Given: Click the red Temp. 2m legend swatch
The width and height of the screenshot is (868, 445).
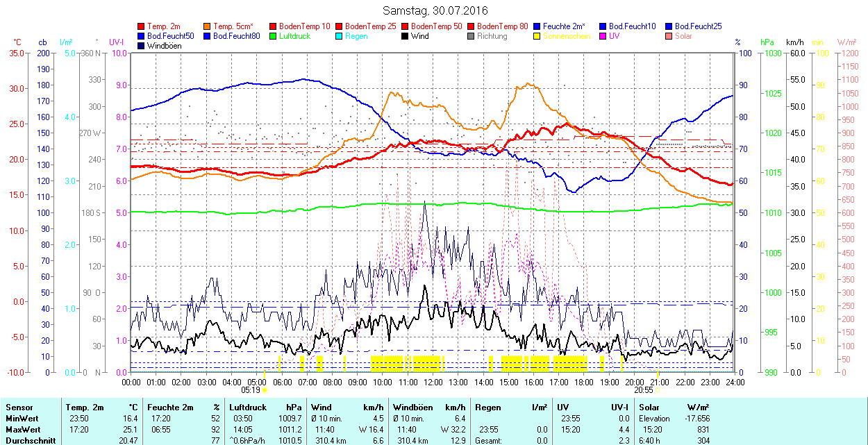Looking at the screenshot, I should pos(142,26).
